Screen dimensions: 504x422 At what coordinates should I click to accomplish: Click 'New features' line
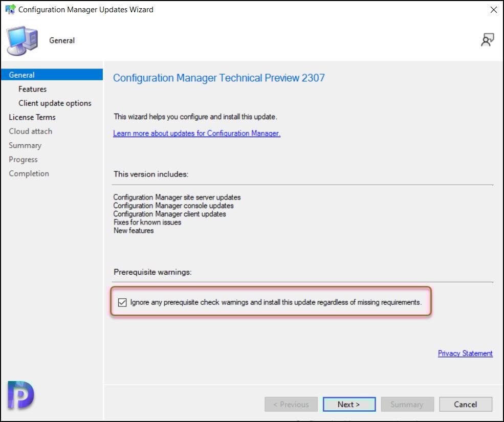point(134,231)
